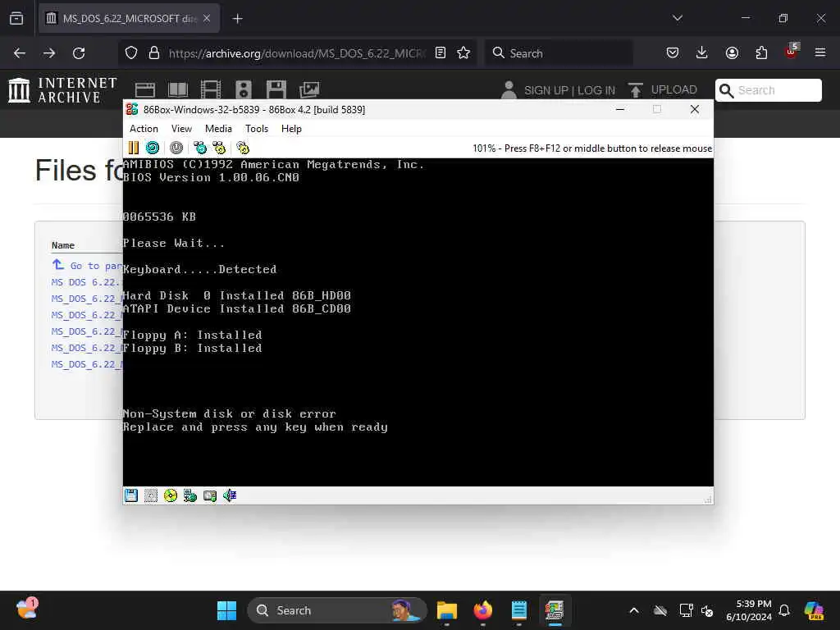The height and width of the screenshot is (630, 840).
Task: Open the Internet Archive web icon
Action: click(x=145, y=90)
